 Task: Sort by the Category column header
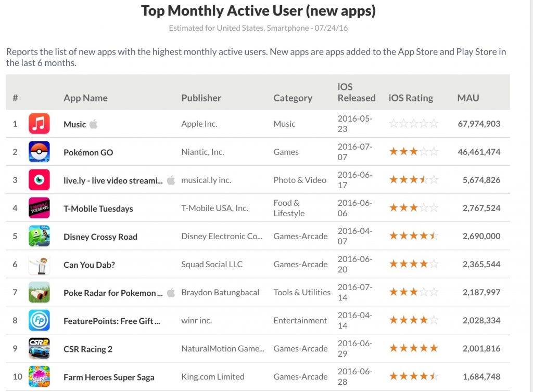(293, 98)
